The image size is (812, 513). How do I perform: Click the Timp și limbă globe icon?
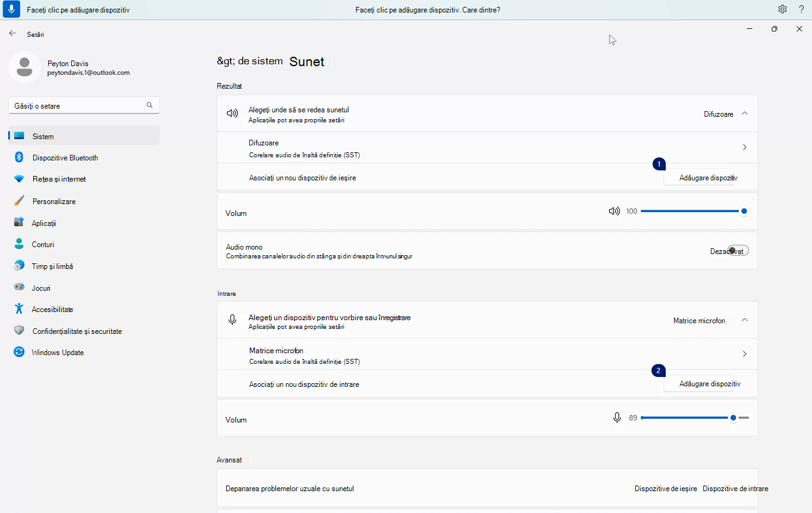pyautogui.click(x=19, y=266)
